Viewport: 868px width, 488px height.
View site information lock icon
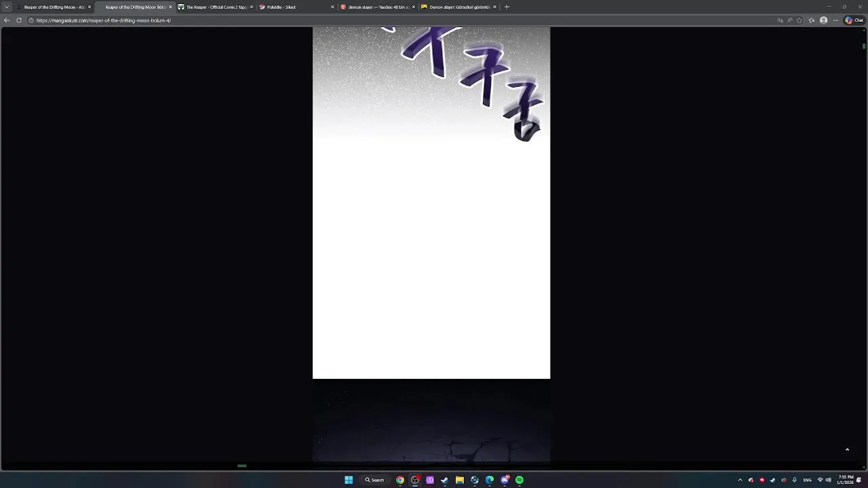pyautogui.click(x=31, y=20)
